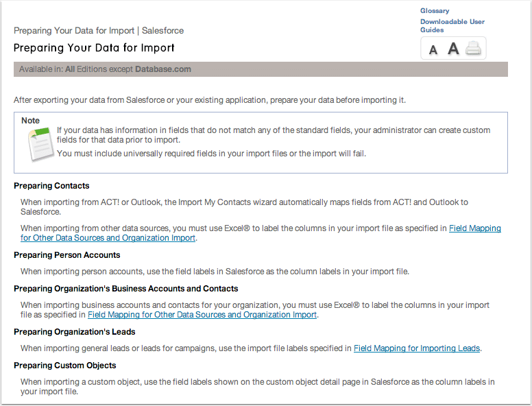
Task: Click the large A increase text size icon
Action: pos(452,49)
